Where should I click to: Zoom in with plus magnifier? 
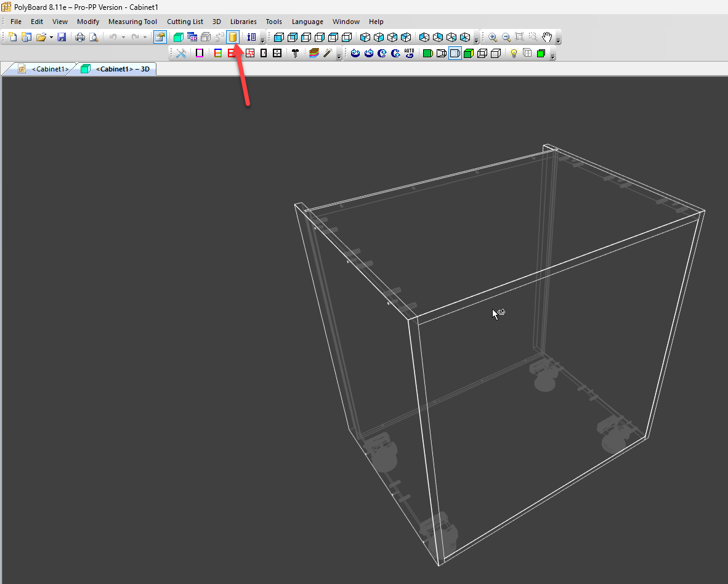pos(493,37)
